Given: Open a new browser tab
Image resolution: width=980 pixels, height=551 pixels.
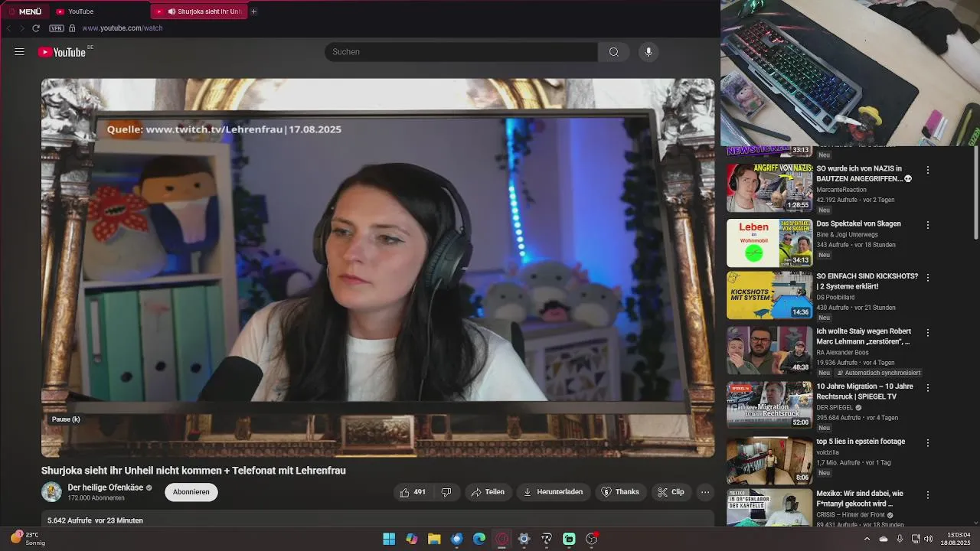Looking at the screenshot, I should [254, 11].
